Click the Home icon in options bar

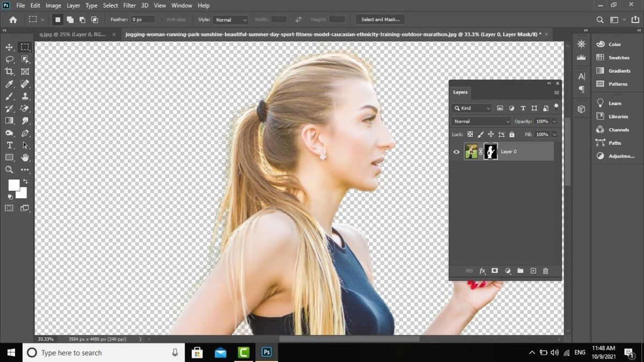(x=13, y=20)
